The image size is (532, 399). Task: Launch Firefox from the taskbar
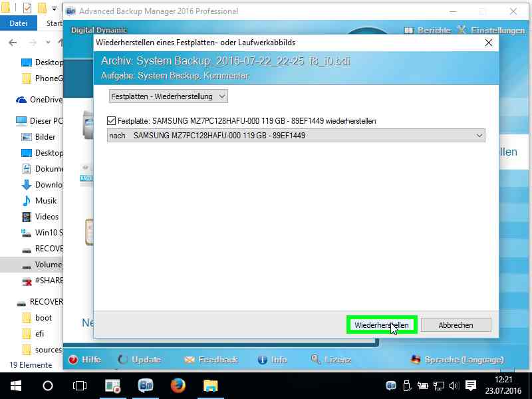click(178, 386)
